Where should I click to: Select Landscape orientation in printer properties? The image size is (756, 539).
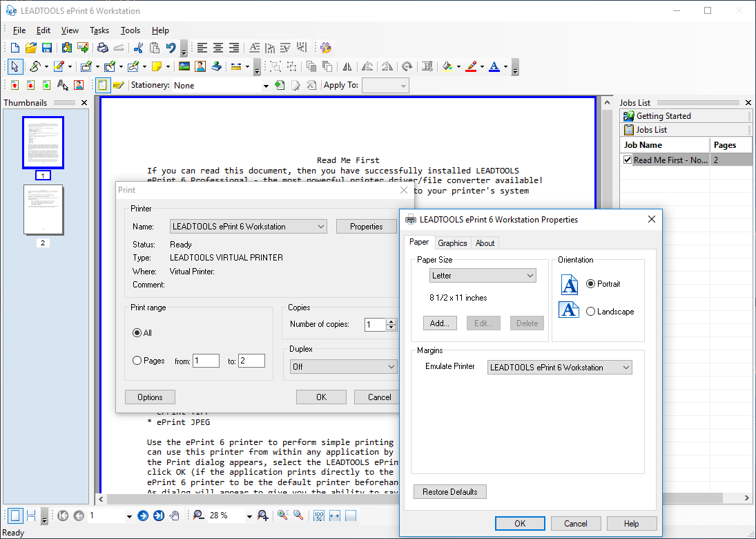(x=592, y=311)
